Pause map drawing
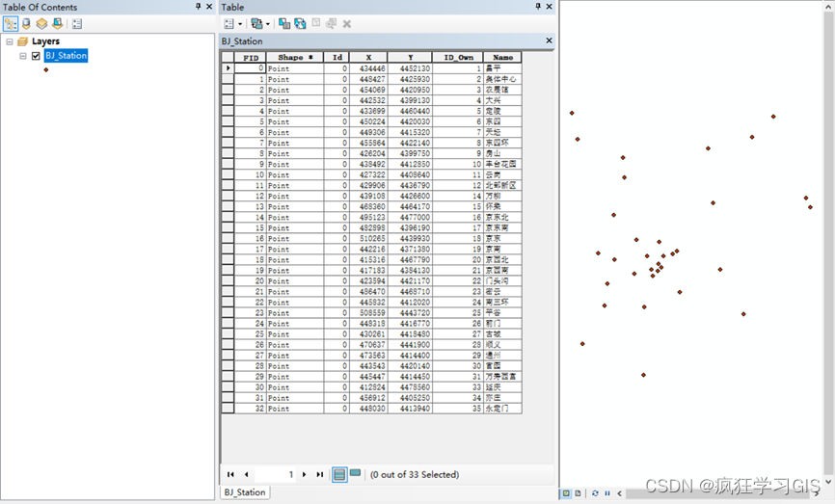Screen dimensions: 835x504 point(607,493)
